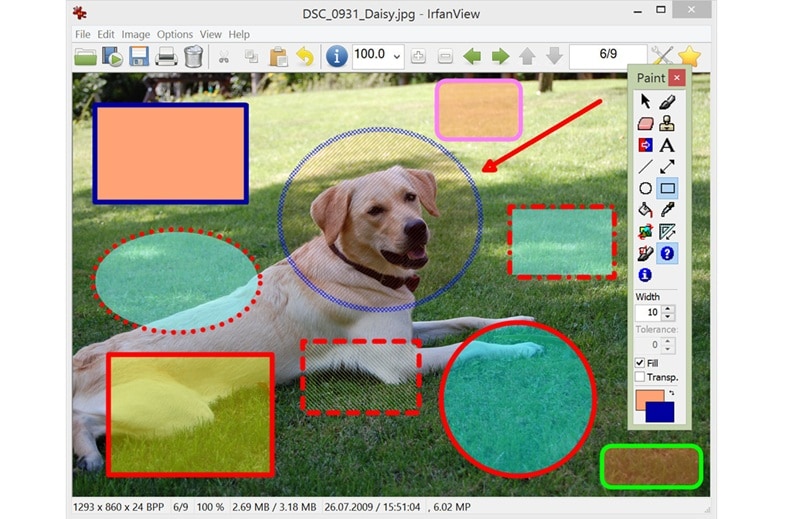Open Paint info icon
The width and height of the screenshot is (800, 519).
645,275
